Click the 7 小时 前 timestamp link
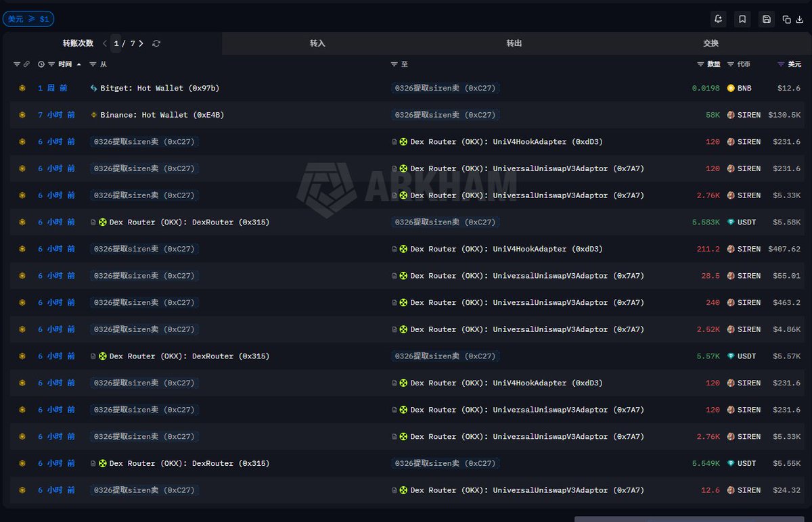This screenshot has width=812, height=522. [x=56, y=115]
